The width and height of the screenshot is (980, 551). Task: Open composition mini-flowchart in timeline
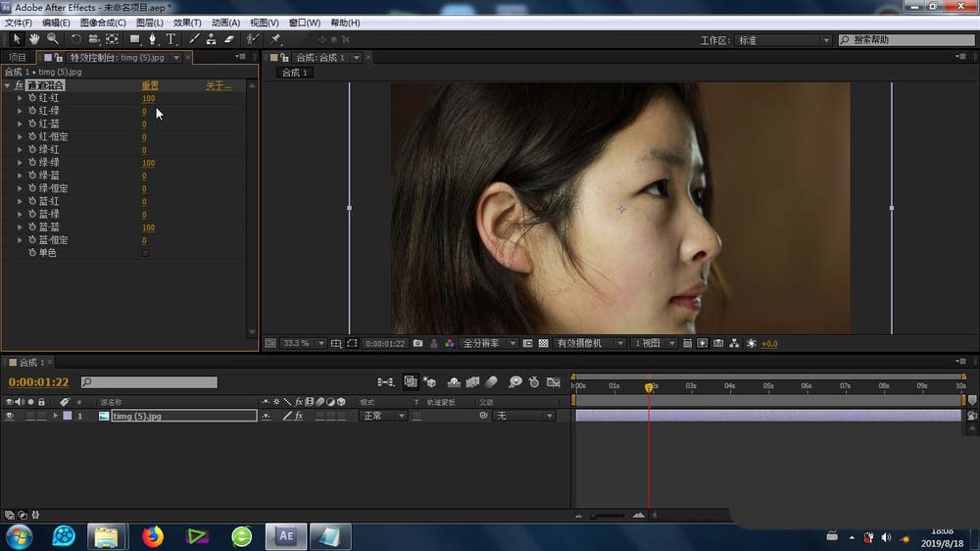coord(385,382)
